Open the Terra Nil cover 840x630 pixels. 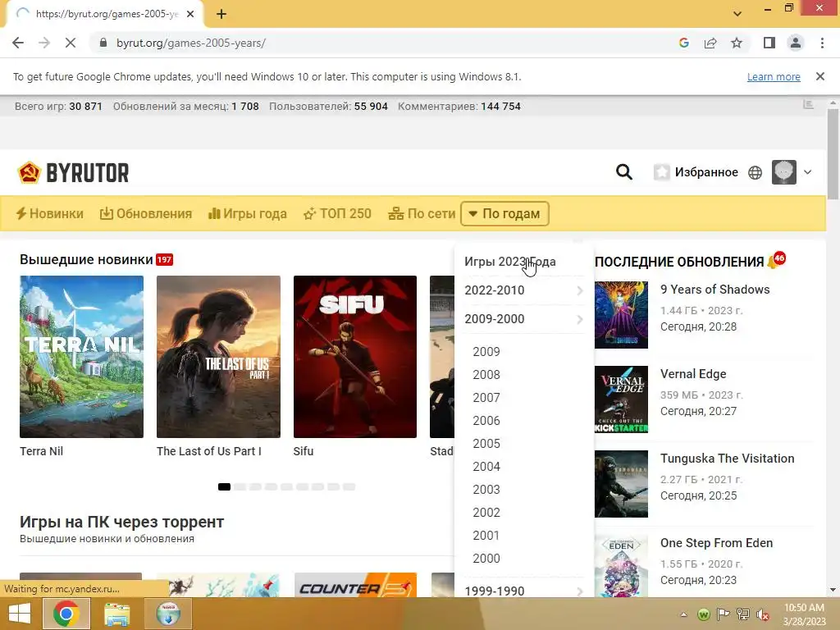pyautogui.click(x=81, y=357)
